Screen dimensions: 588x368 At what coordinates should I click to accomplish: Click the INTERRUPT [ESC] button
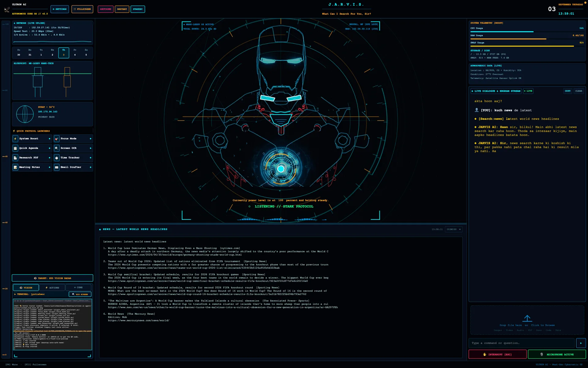pyautogui.click(x=497, y=354)
